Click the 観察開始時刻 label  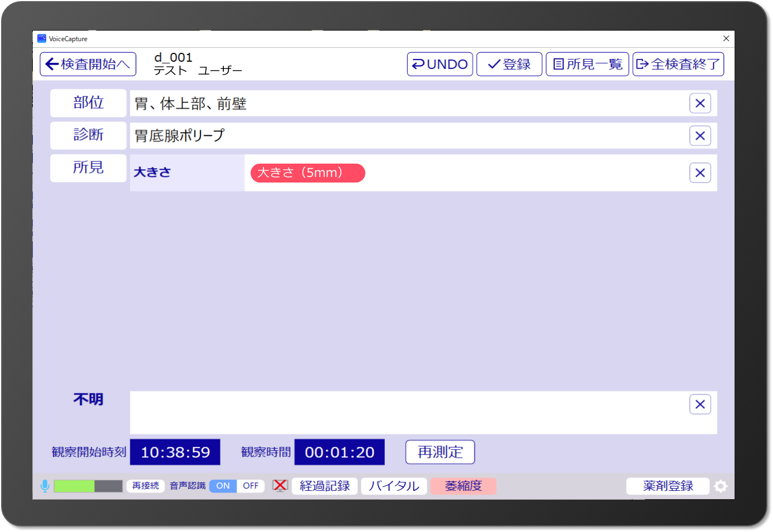(x=89, y=452)
